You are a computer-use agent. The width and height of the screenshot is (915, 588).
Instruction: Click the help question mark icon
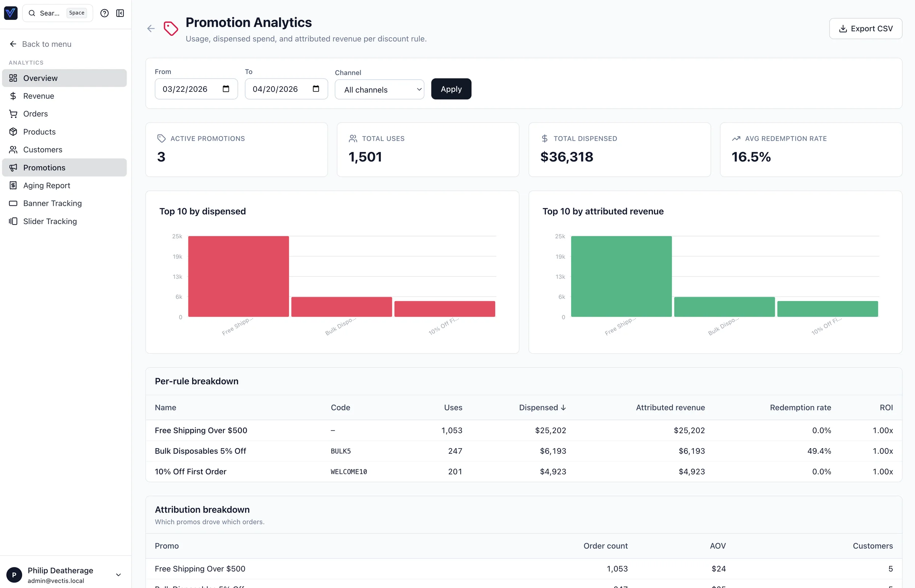104,13
